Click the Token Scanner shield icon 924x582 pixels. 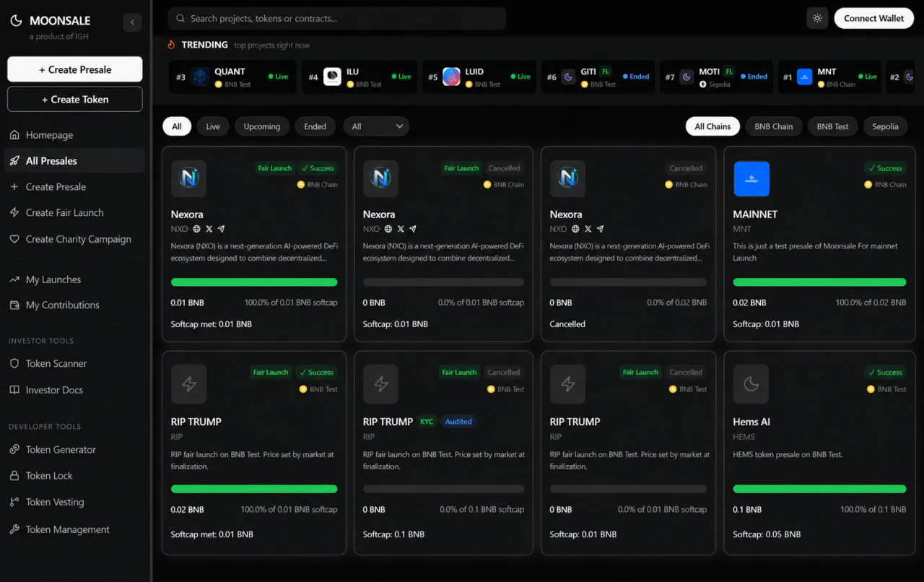tap(14, 363)
